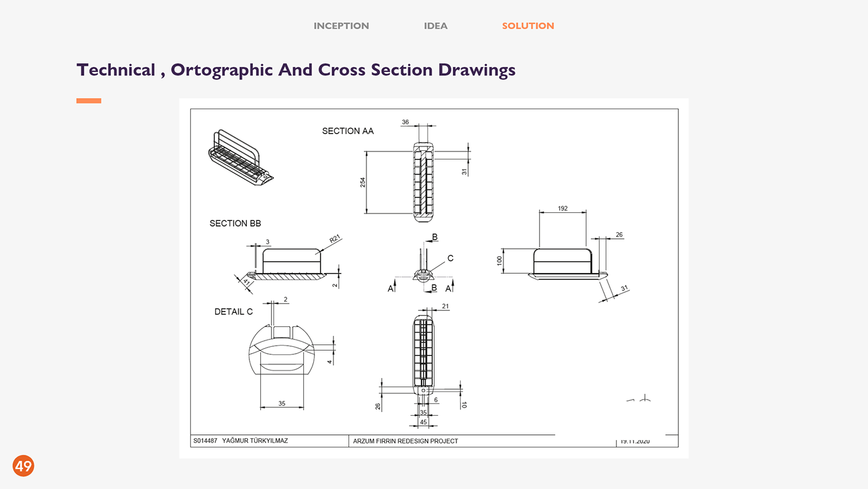Click the orange accent bar under the title

89,101
